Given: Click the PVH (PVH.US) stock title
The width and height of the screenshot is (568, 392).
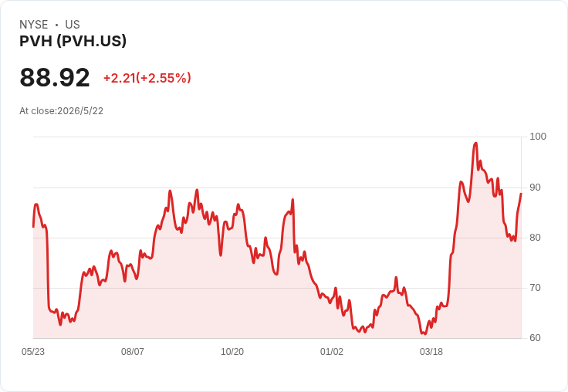Looking at the screenshot, I should pyautogui.click(x=73, y=41).
